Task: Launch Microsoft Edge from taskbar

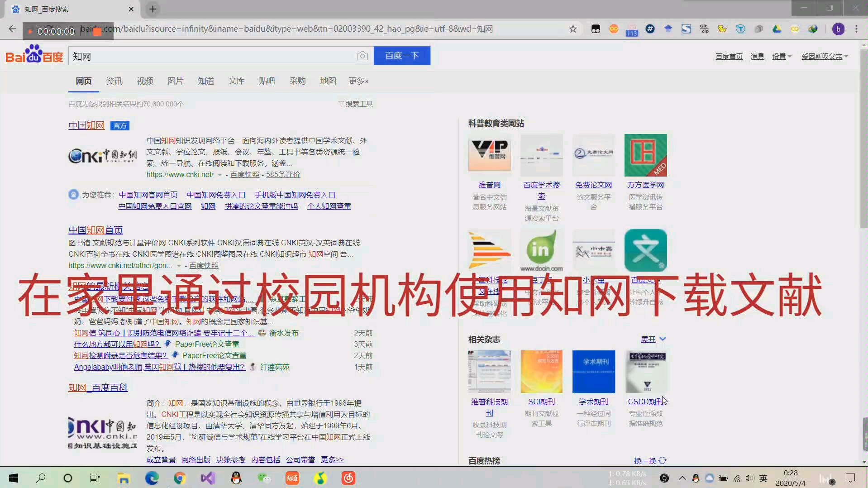Action: [x=152, y=478]
